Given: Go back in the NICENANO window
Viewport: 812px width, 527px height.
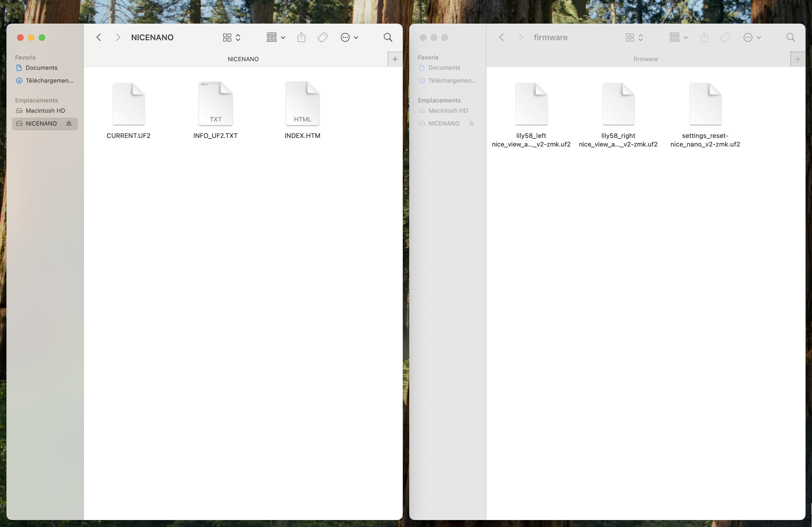Looking at the screenshot, I should 99,37.
